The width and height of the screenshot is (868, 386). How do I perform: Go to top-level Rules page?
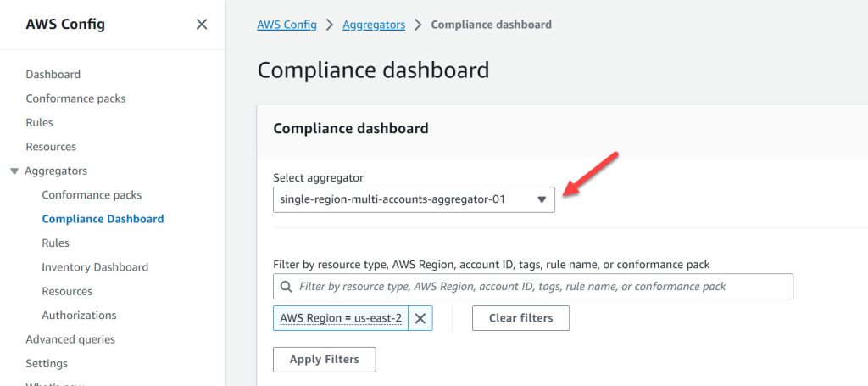click(x=39, y=122)
